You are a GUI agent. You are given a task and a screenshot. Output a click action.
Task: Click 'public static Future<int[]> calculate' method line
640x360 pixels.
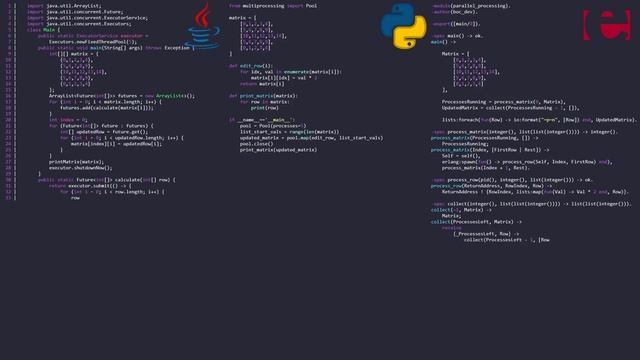click(107, 180)
